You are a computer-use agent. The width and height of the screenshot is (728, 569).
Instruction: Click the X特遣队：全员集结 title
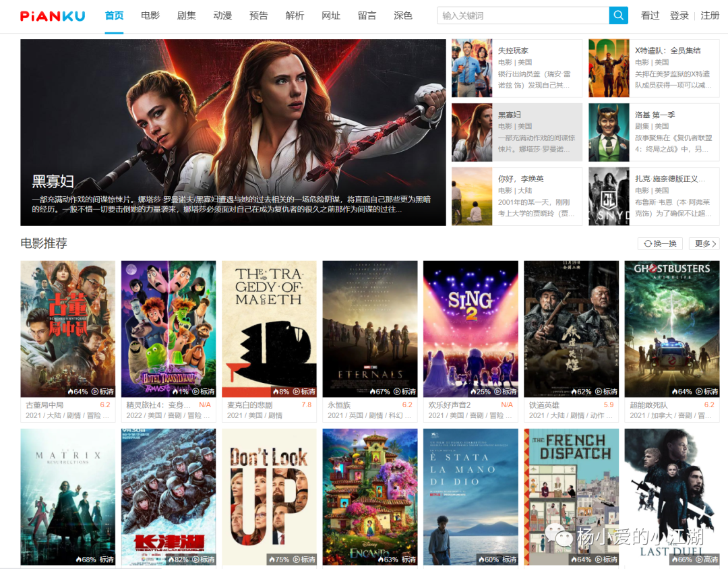pos(667,51)
